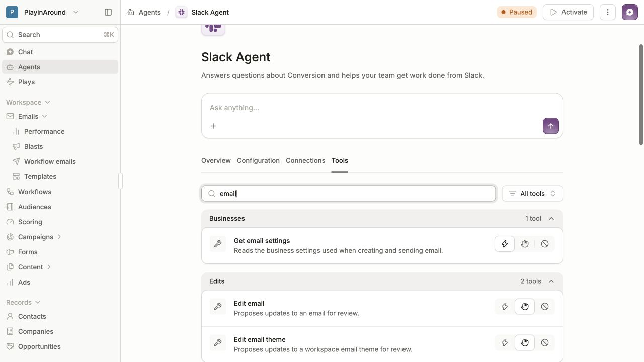The height and width of the screenshot is (362, 644).
Task: Collapse the Workspace section
Action: 28,102
